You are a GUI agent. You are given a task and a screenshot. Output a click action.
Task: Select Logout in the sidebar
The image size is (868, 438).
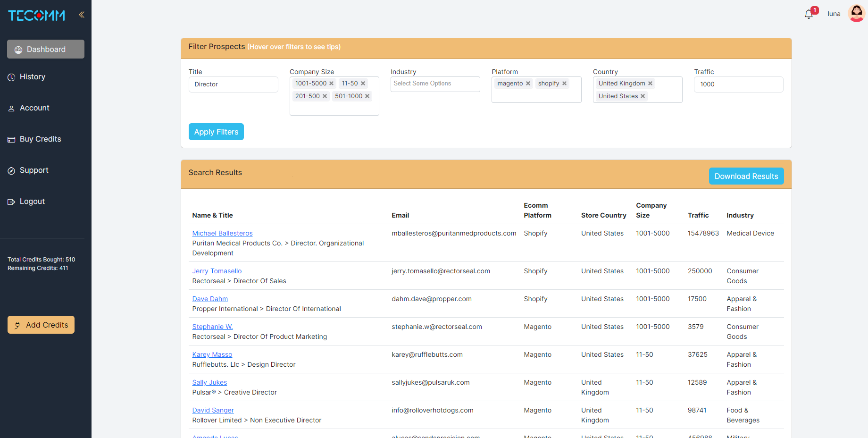32,202
